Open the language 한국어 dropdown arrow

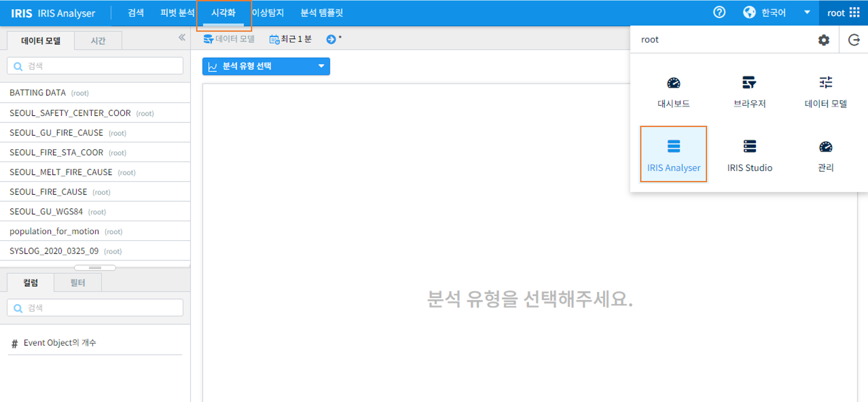click(807, 12)
